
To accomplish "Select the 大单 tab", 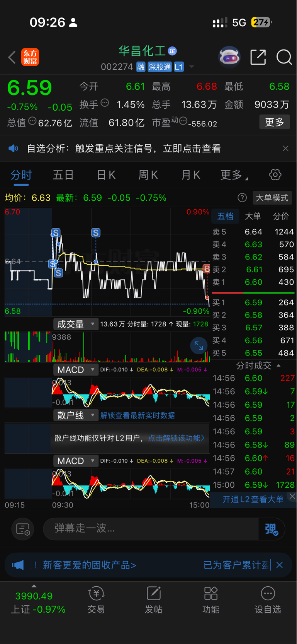I will tap(253, 216).
